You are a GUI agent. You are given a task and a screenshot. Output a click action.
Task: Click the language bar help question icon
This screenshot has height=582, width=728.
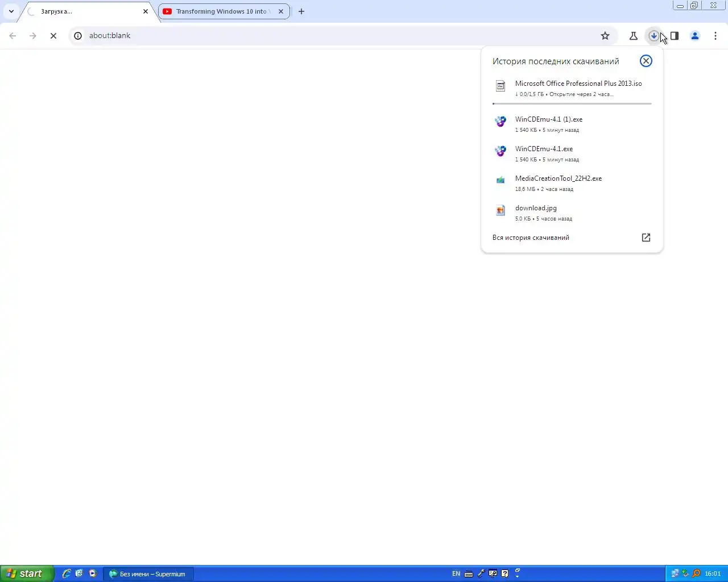coord(505,573)
